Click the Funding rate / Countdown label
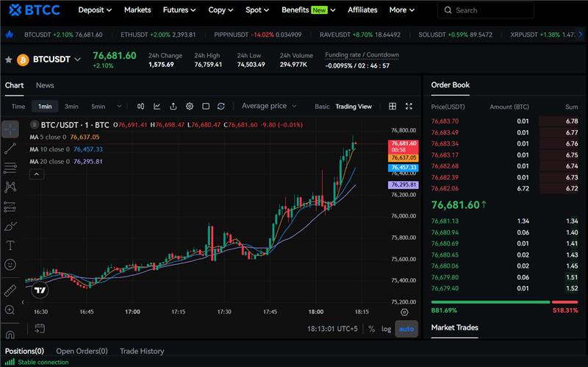 pyautogui.click(x=362, y=54)
